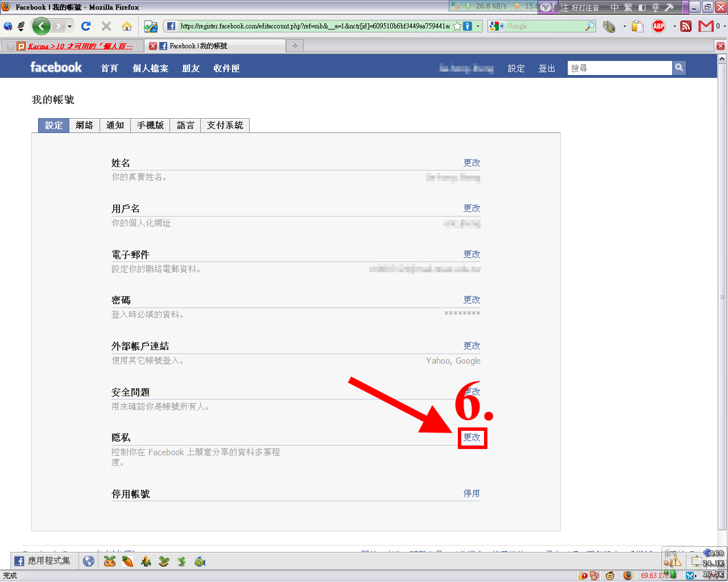Click 更改 next to 姓名
Image resolution: width=728 pixels, height=582 pixels.
(x=471, y=163)
